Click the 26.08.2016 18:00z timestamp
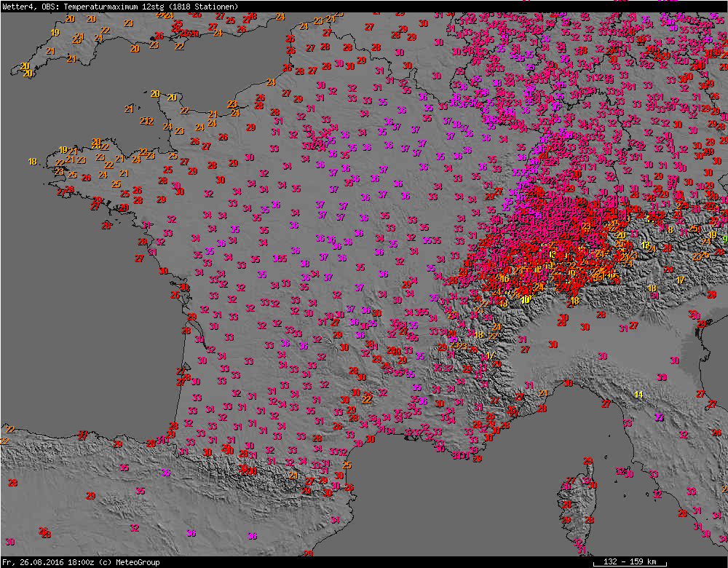Viewport: 728px width, 568px height. point(52,562)
